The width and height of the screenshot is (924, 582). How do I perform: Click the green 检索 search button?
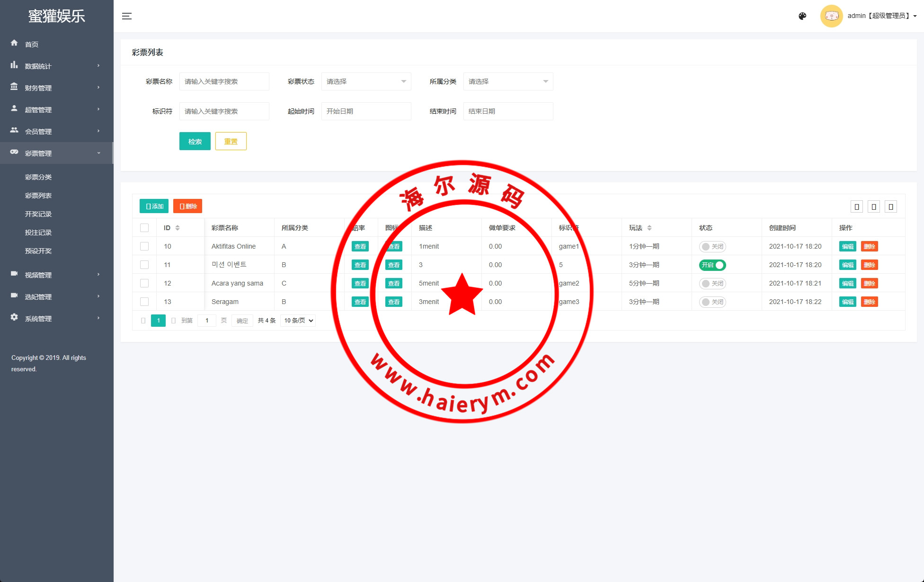click(x=195, y=141)
